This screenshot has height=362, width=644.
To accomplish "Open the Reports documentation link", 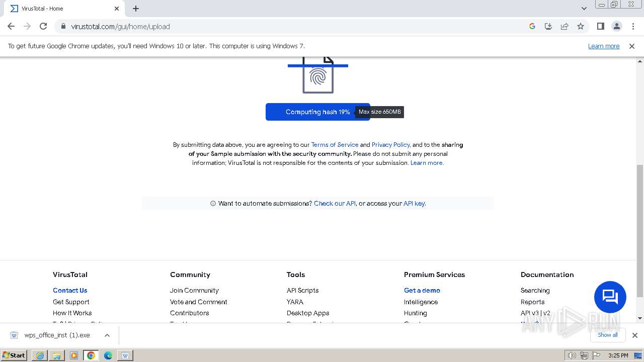I will (x=532, y=302).
